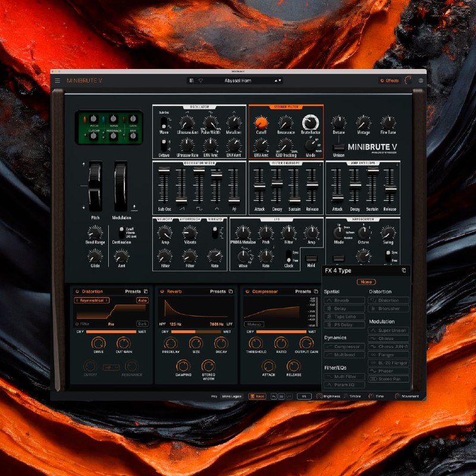
Task: Click the Distortion DRY/WET slider
Action: [111, 332]
